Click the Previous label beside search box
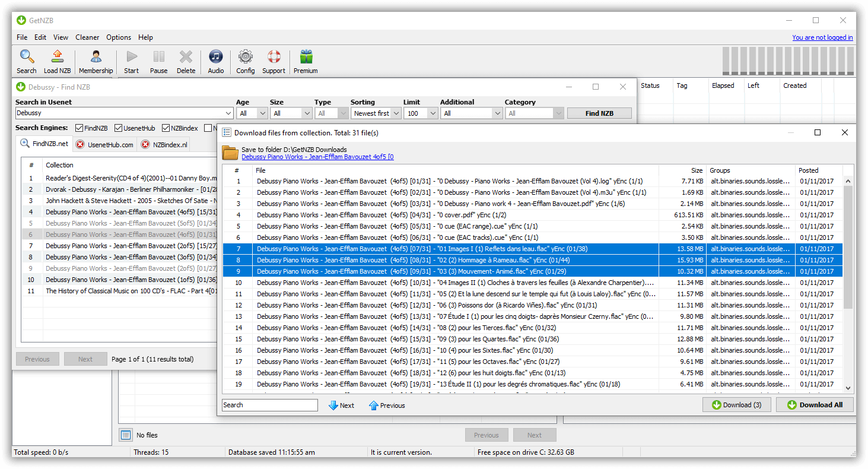 pyautogui.click(x=393, y=405)
